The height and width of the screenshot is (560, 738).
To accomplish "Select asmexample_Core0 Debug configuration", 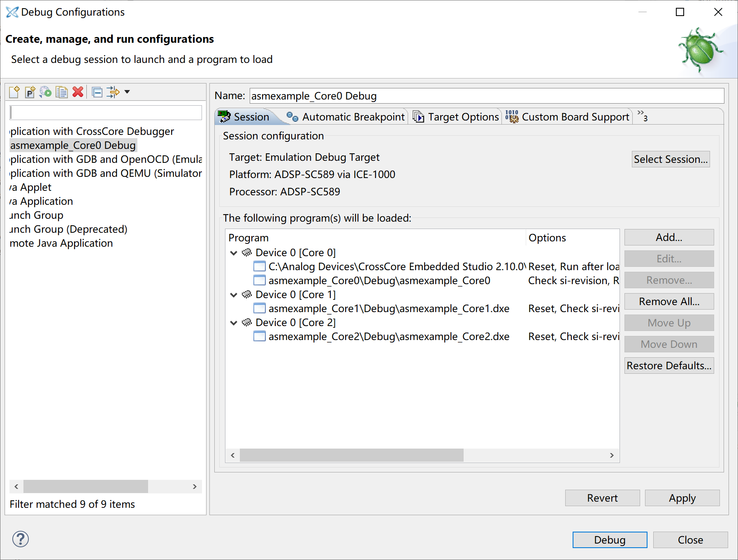I will pyautogui.click(x=73, y=145).
